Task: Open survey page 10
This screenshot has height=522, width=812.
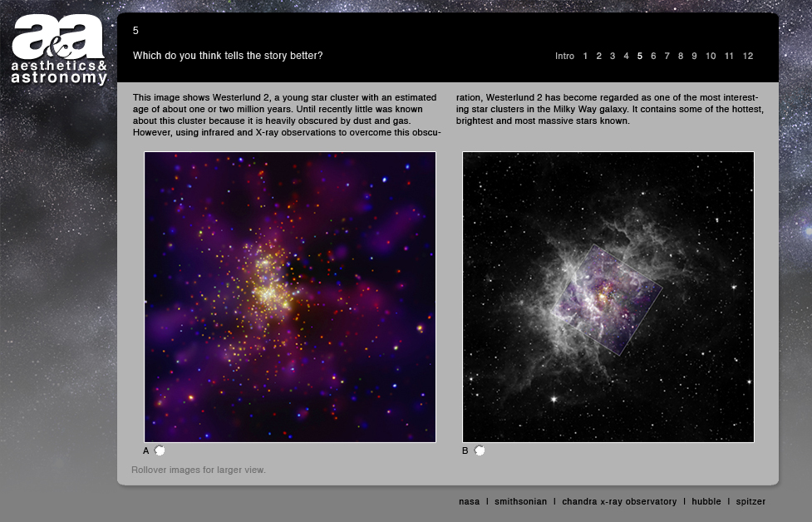Action: click(711, 56)
